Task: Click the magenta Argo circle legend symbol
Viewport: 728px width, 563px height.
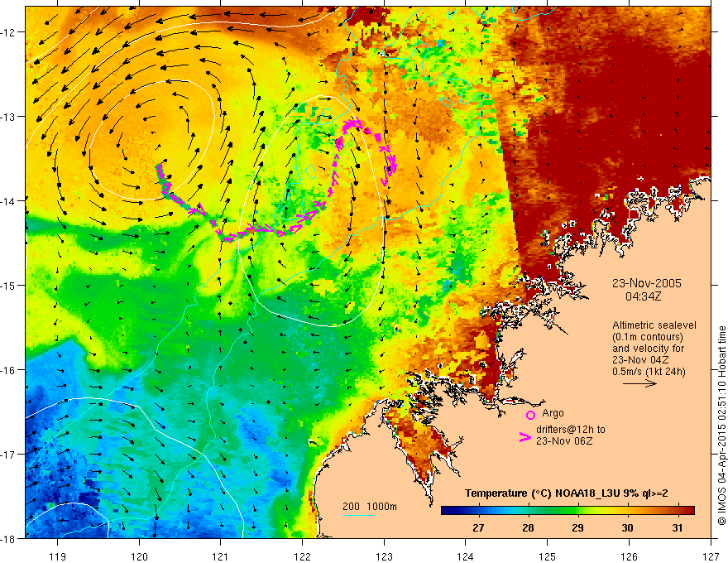Action: click(x=530, y=415)
